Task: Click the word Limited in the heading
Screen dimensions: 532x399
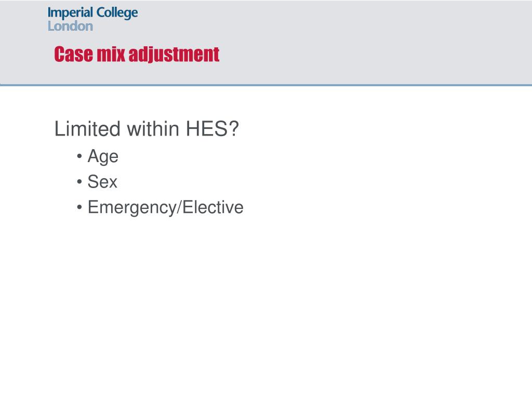Action: click(87, 129)
